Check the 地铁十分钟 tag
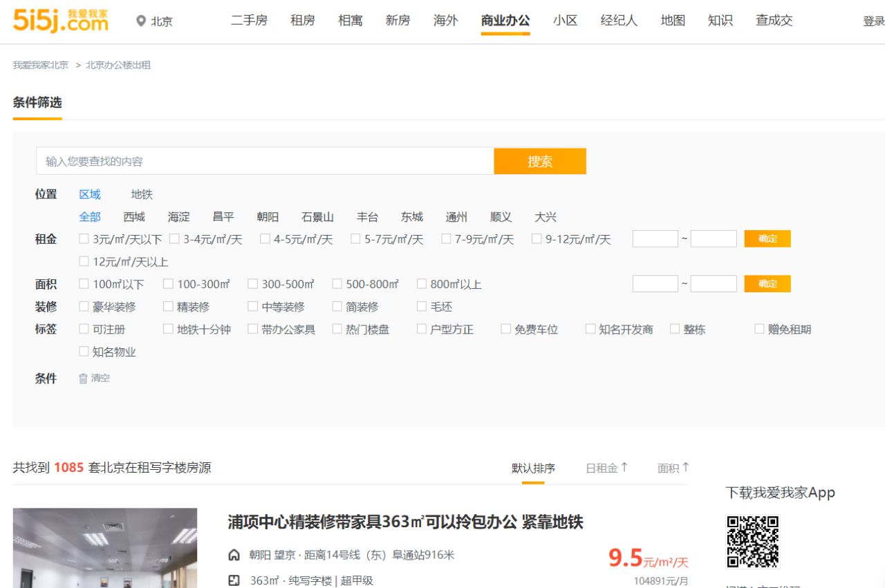The image size is (885, 588). (x=168, y=329)
